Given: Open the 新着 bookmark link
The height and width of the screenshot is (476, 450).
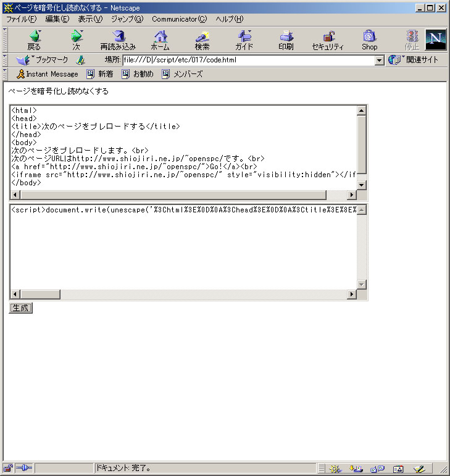Looking at the screenshot, I should point(100,73).
